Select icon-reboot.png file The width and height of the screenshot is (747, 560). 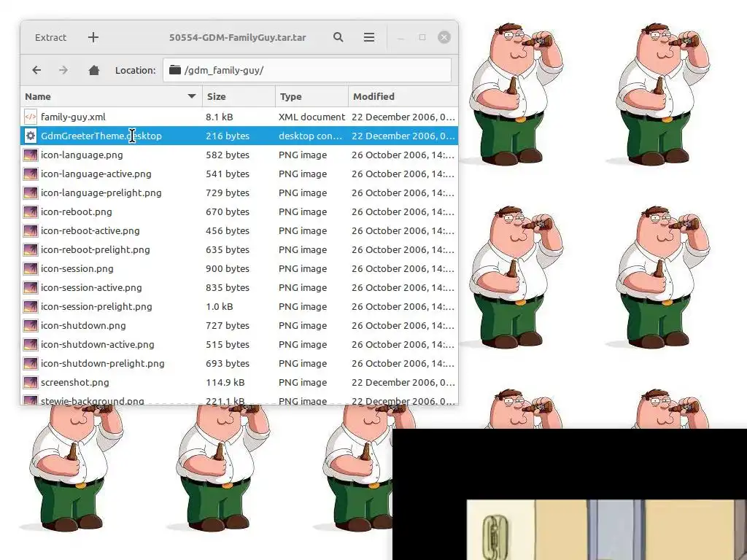[239, 212]
